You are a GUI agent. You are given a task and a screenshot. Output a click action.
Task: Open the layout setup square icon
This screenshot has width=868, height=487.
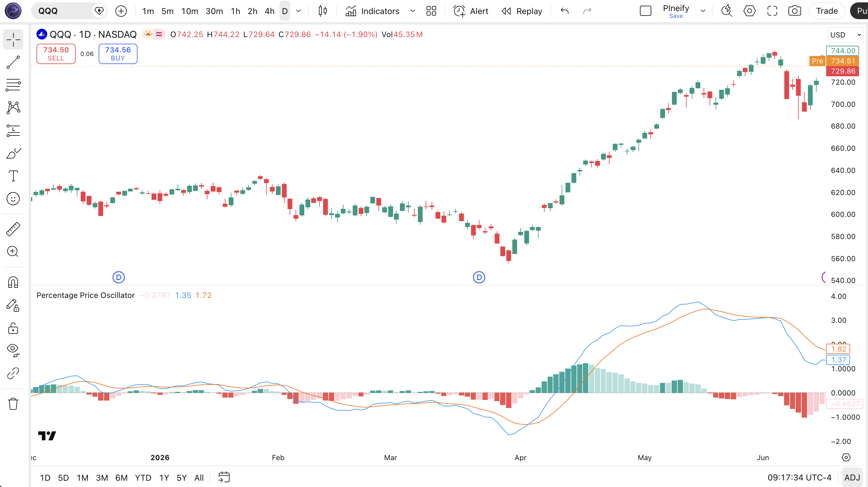point(645,11)
